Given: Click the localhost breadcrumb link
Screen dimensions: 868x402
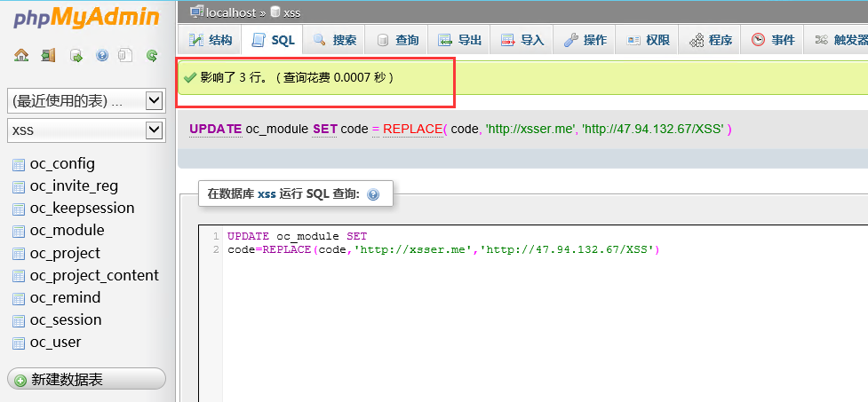Looking at the screenshot, I should tap(231, 12).
